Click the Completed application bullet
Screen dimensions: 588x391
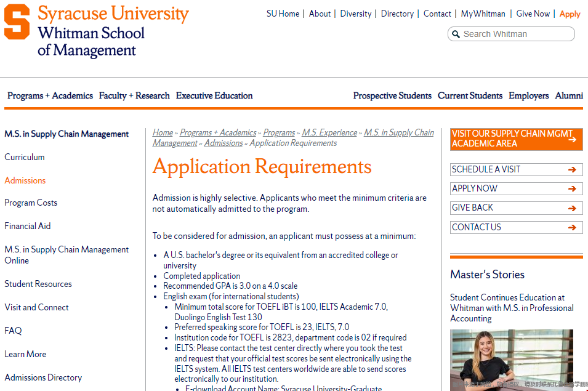click(201, 276)
